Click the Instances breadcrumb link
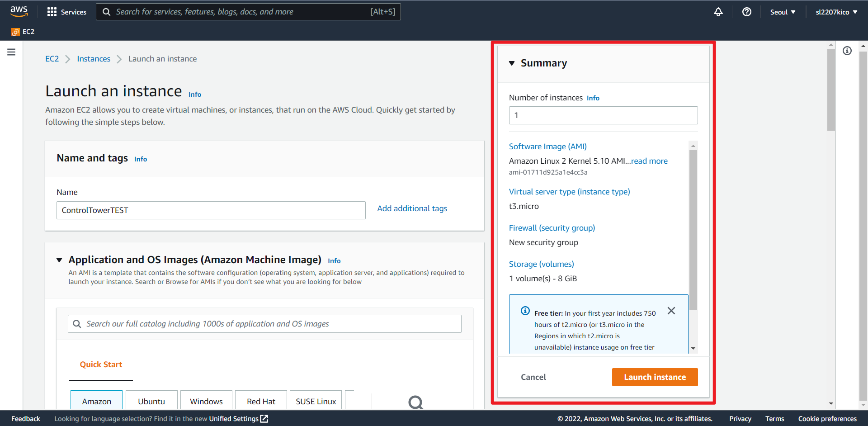868x426 pixels. coord(94,59)
